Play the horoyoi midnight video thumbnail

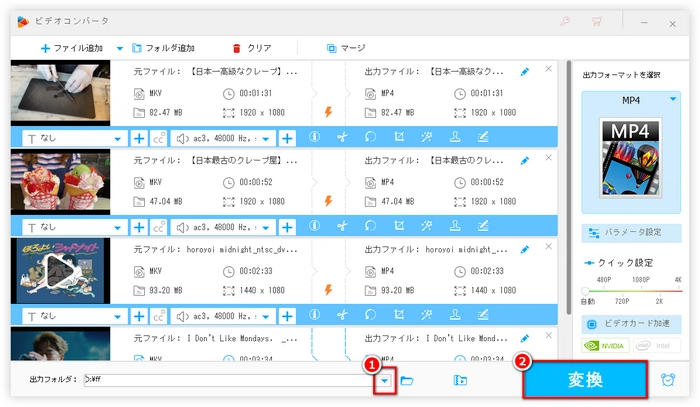[60, 271]
